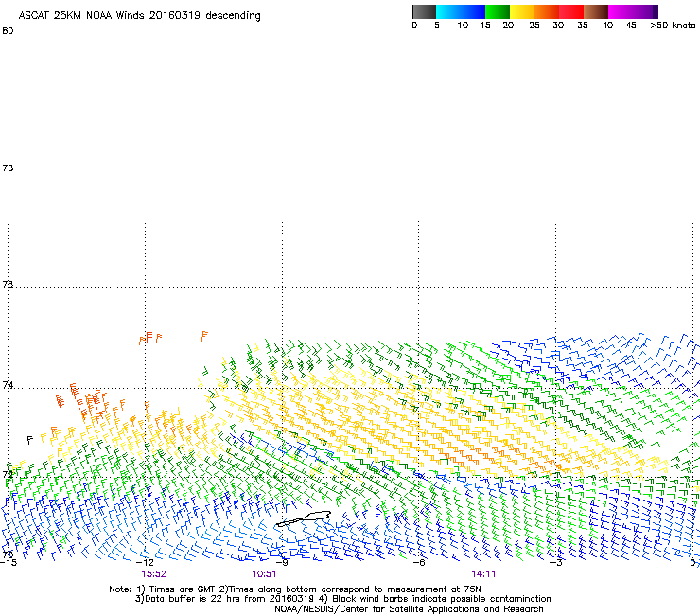The height and width of the screenshot is (615, 700).
Task: Select the 78 latitude axis label
Action: (8, 167)
